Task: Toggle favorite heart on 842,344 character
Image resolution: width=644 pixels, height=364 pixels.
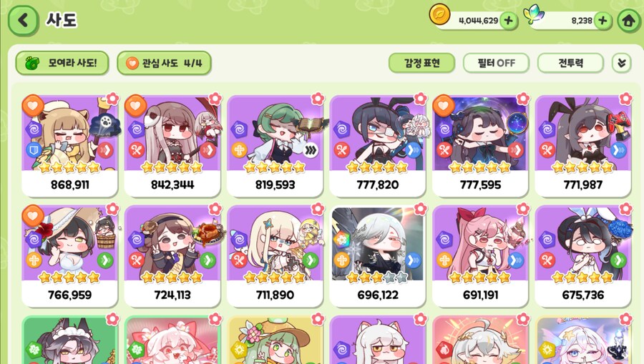Action: pos(135,106)
